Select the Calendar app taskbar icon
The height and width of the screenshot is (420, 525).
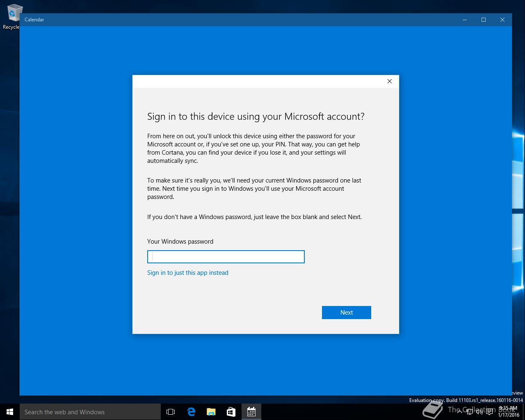click(x=251, y=412)
